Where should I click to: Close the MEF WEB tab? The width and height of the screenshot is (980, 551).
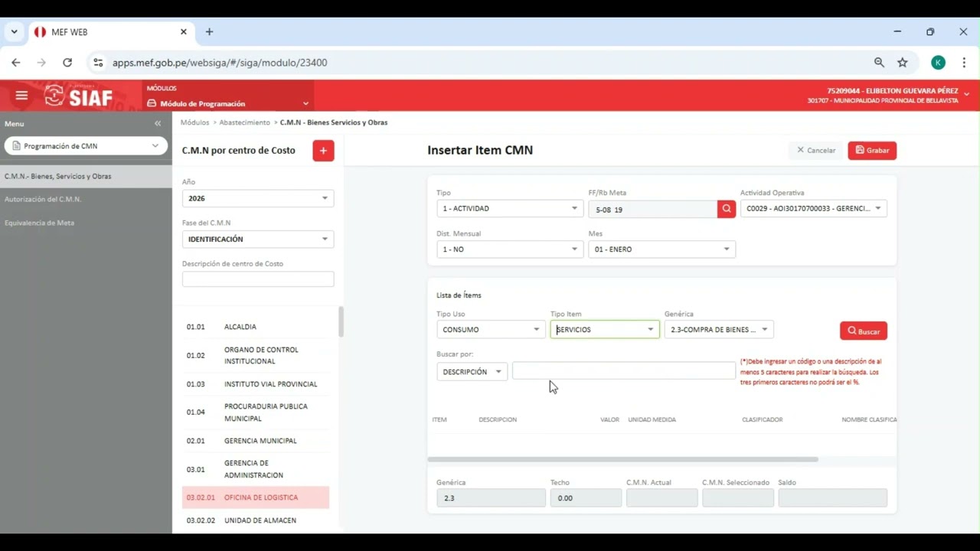(x=184, y=32)
